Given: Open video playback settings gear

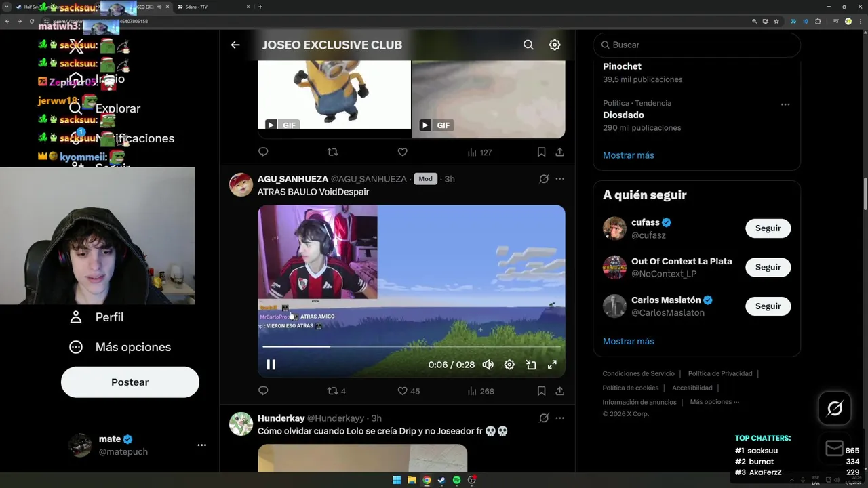Looking at the screenshot, I should click(x=509, y=365).
